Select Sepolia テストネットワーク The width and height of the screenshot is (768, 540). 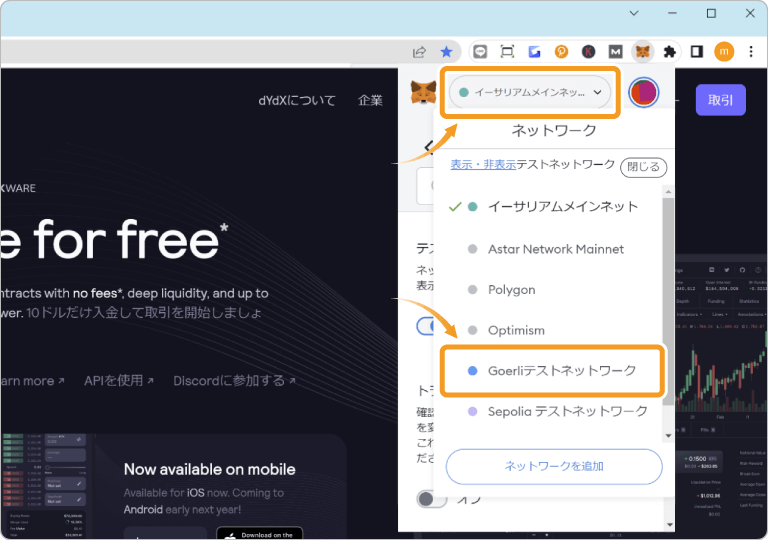(549, 412)
